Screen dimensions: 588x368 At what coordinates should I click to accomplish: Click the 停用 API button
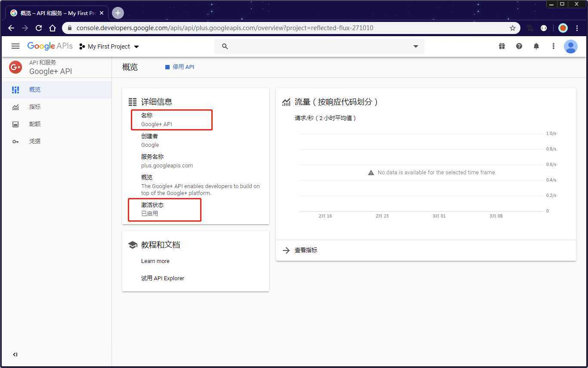[x=180, y=67]
